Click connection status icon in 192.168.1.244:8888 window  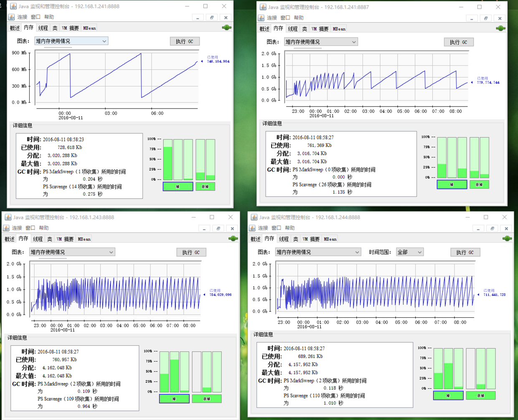pyautogui.click(x=507, y=238)
